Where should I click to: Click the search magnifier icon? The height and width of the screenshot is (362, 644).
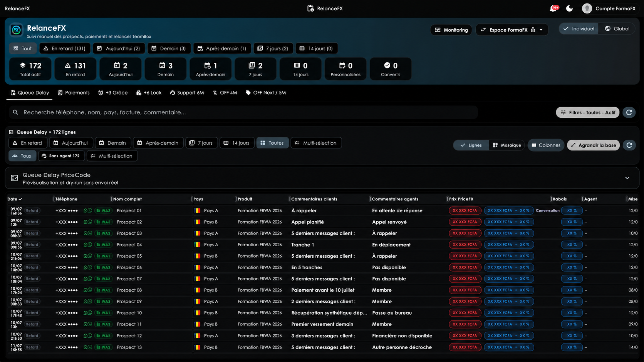pos(15,112)
